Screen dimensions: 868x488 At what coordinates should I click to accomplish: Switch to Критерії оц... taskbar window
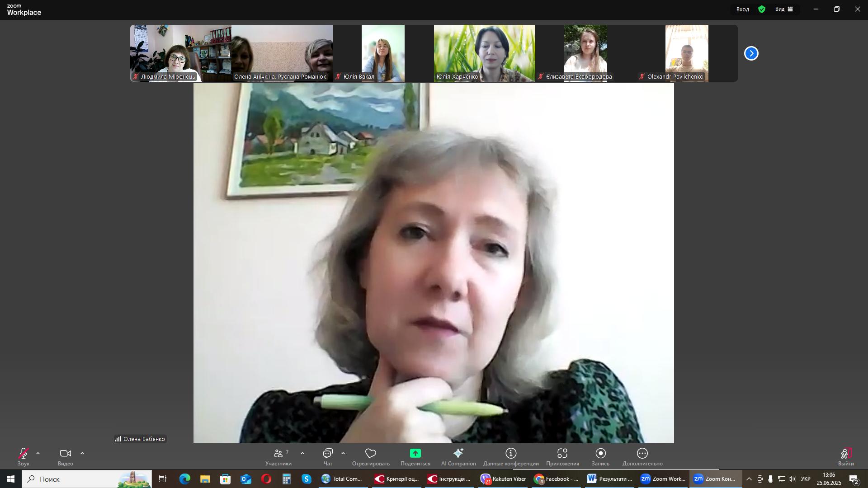[x=396, y=479]
